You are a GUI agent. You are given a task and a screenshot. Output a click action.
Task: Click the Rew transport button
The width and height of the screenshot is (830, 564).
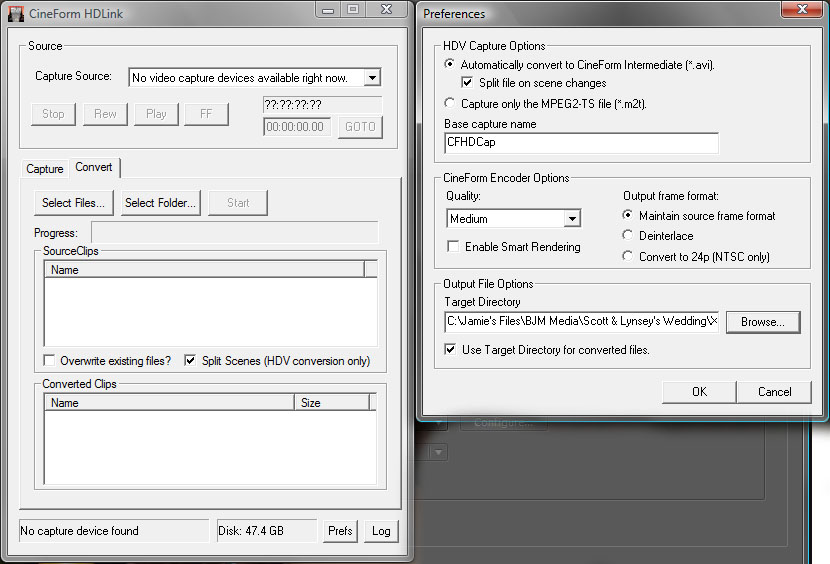[x=105, y=114]
